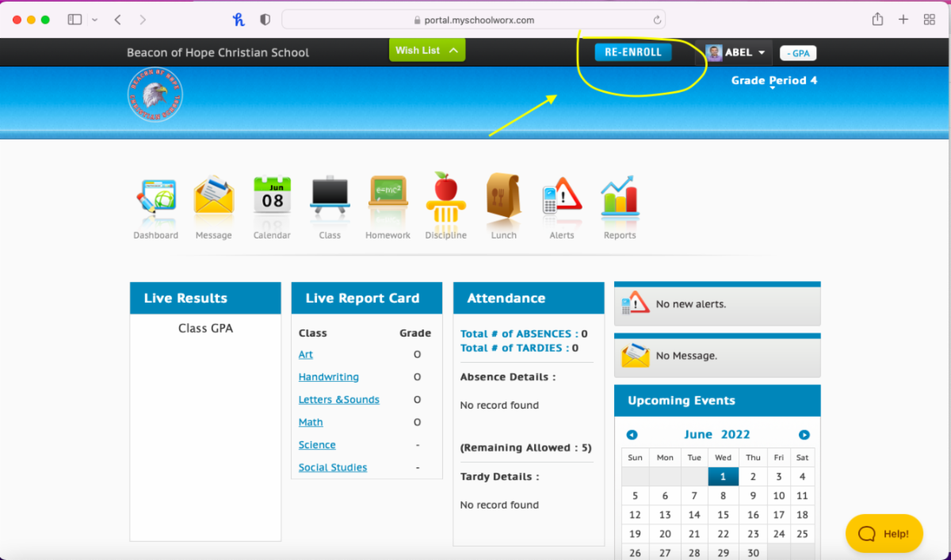Expand the Wish List dropdown

pos(427,50)
